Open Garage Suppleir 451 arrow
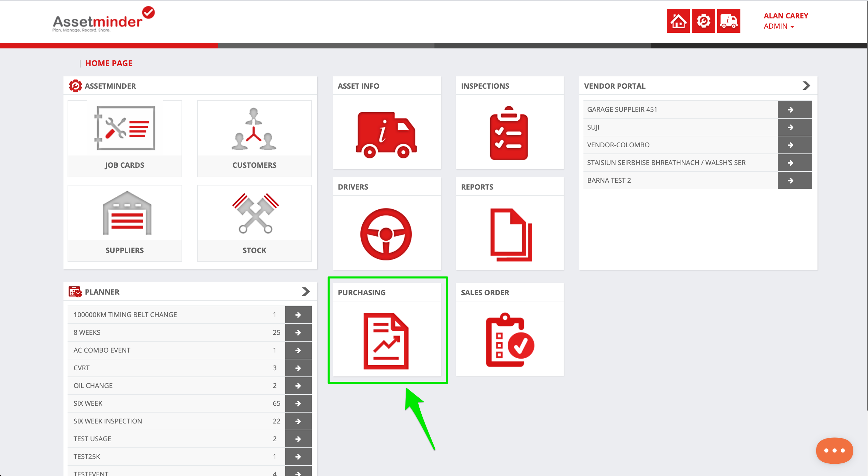Image resolution: width=868 pixels, height=476 pixels. [x=795, y=109]
